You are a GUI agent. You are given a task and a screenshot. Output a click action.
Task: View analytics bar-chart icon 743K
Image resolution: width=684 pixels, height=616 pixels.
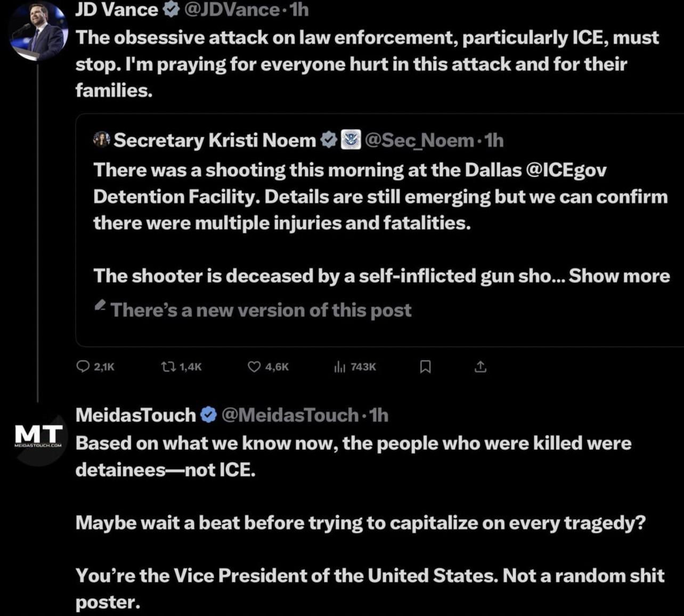(x=340, y=366)
